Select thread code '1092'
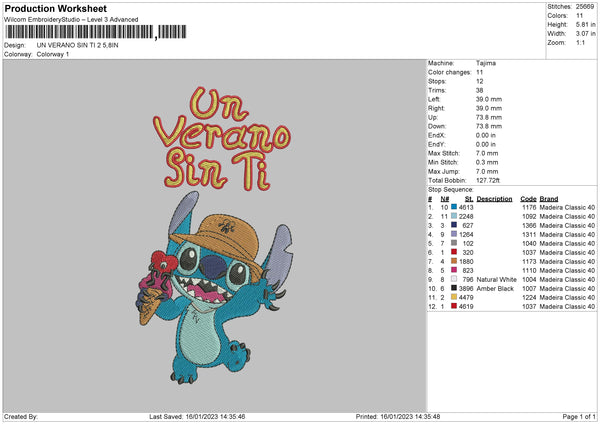Image resolution: width=600 pixels, height=424 pixels. 529,217
